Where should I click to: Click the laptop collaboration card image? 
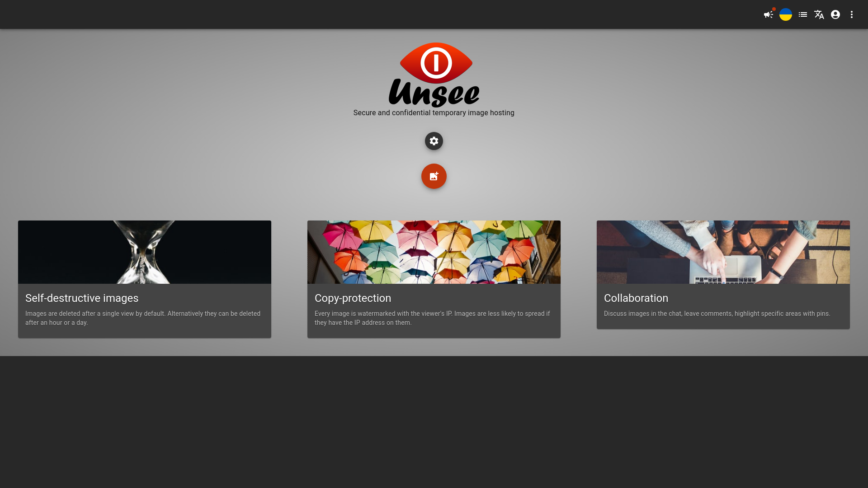click(723, 252)
